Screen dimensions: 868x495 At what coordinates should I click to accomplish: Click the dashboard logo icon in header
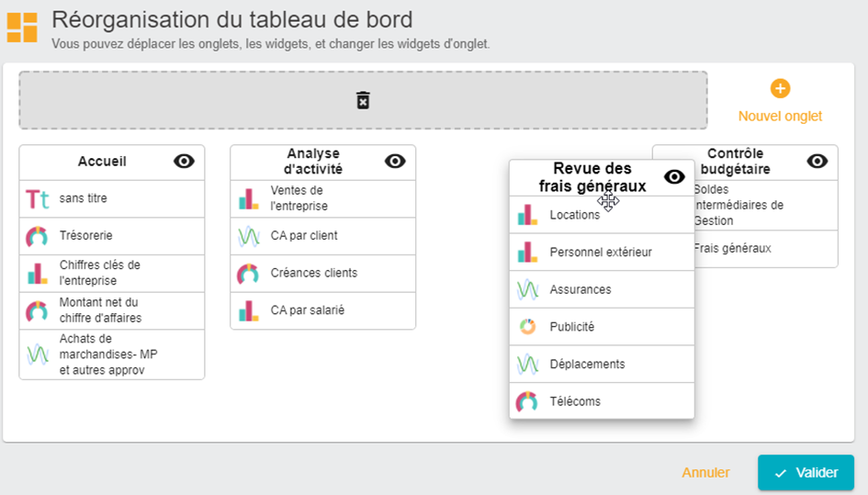point(22,28)
